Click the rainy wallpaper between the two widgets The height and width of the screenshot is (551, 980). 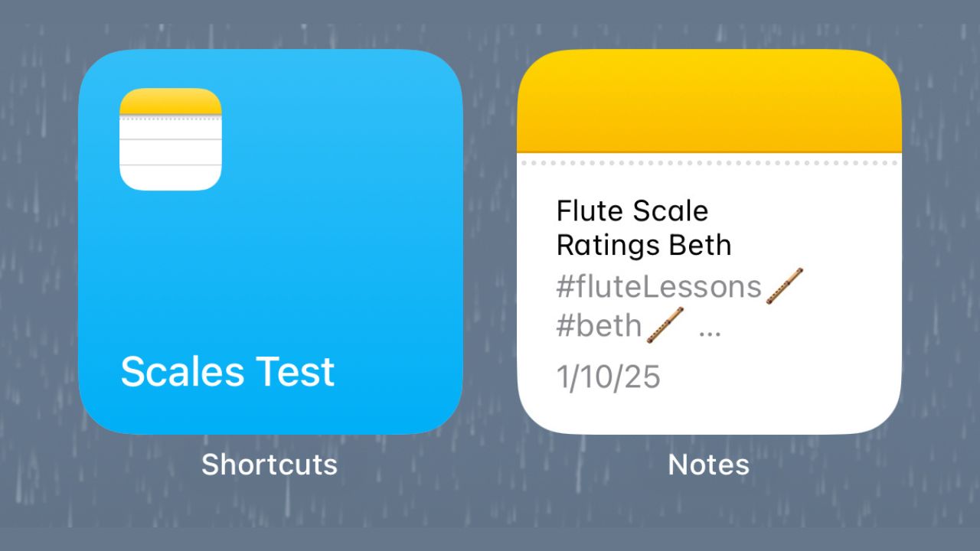pyautogui.click(x=490, y=242)
